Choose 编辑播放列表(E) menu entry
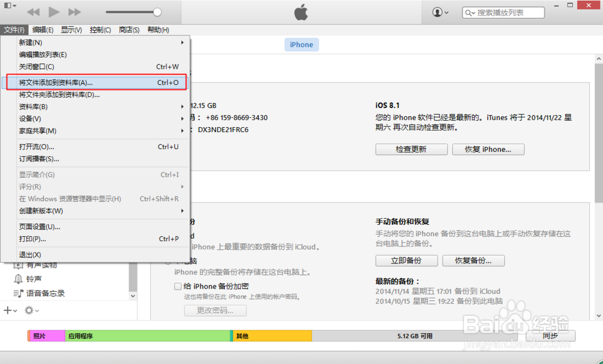Screen dimensions: 603x364 pyautogui.click(x=95, y=55)
